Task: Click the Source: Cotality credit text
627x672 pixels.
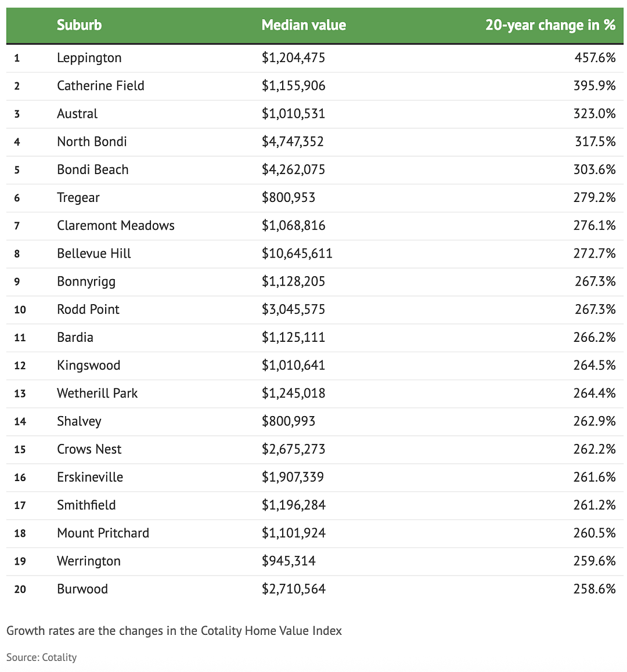Action: click(42, 657)
